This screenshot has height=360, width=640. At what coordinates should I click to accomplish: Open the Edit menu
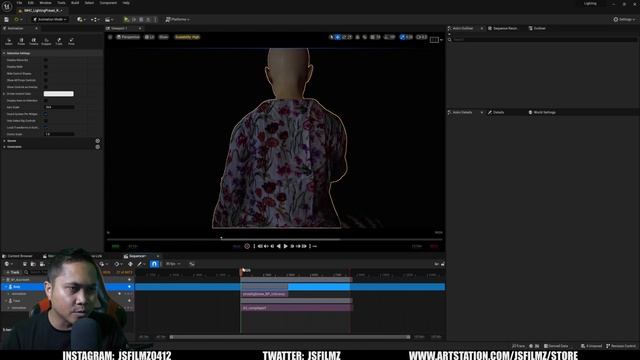[31, 3]
